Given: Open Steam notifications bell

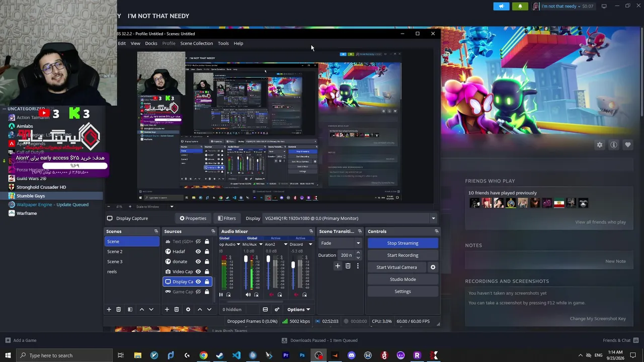Looking at the screenshot, I should 520,6.
